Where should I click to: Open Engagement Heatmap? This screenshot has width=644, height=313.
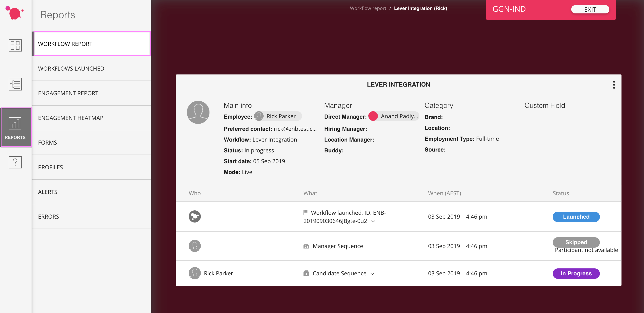point(91,118)
